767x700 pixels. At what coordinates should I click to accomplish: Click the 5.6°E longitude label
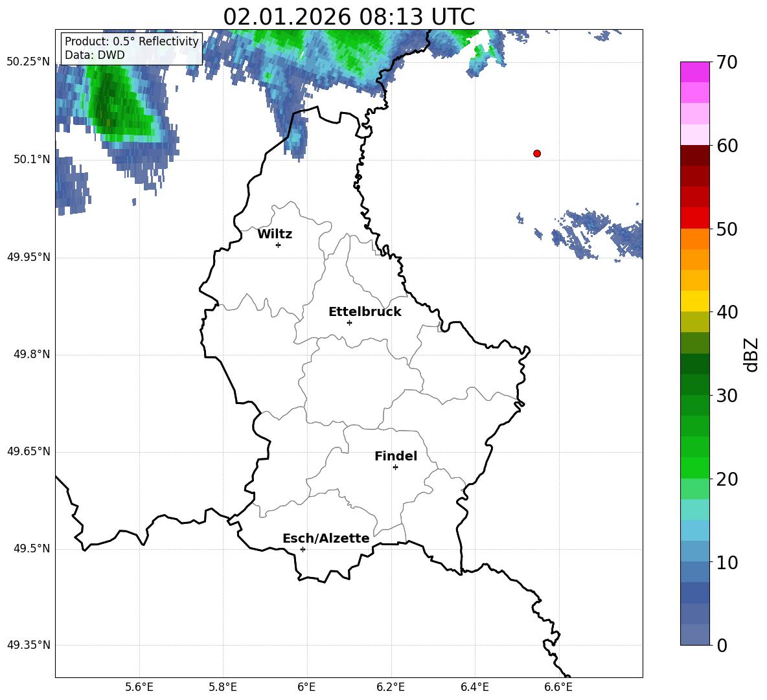[139, 687]
